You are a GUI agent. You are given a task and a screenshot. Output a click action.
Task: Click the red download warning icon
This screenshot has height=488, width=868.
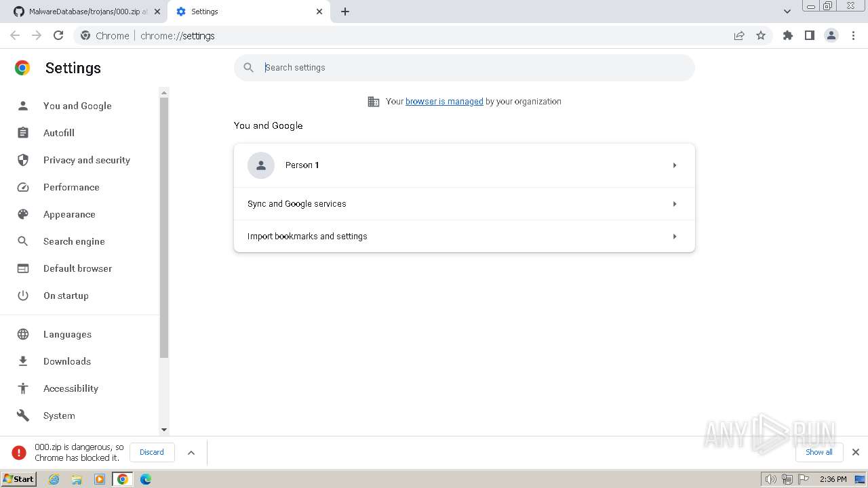19,452
